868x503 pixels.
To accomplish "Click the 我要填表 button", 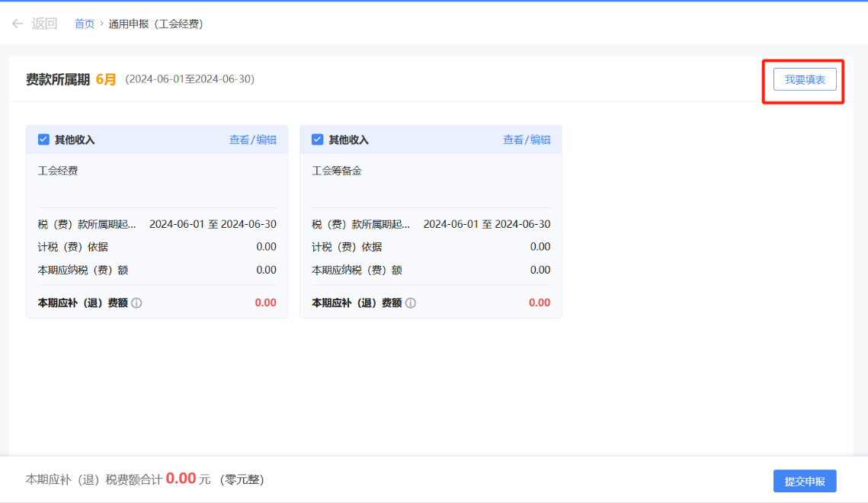I will pos(804,80).
